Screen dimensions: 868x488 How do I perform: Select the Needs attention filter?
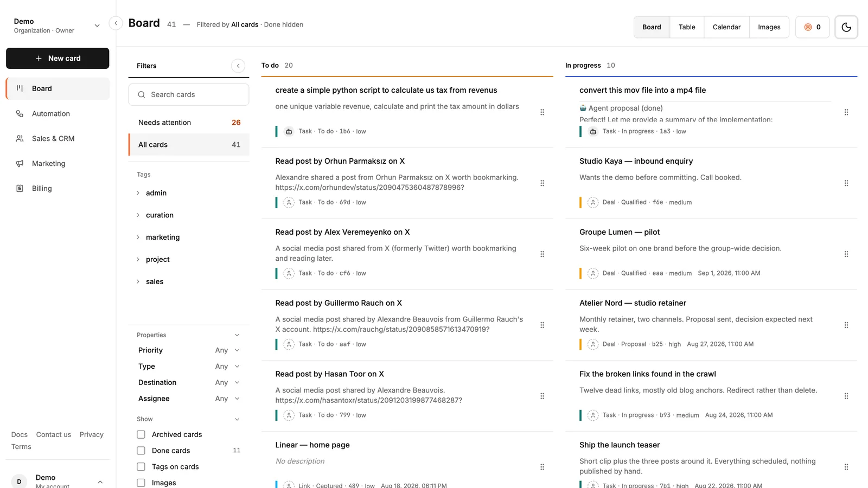tap(189, 123)
